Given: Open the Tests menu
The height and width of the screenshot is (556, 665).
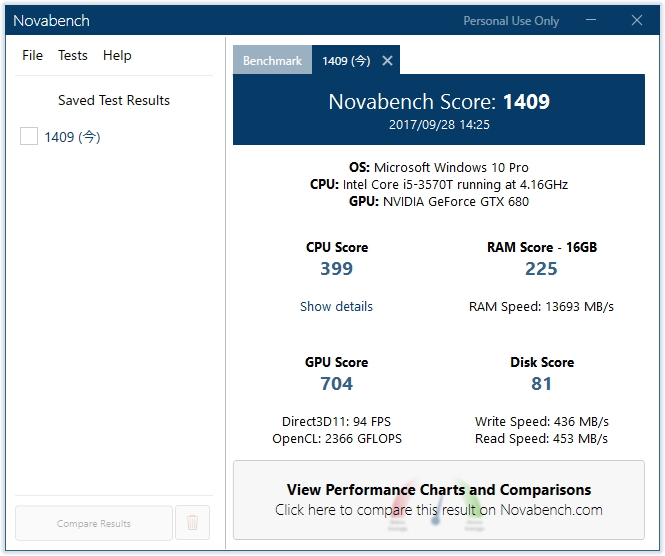Looking at the screenshot, I should pyautogui.click(x=73, y=55).
